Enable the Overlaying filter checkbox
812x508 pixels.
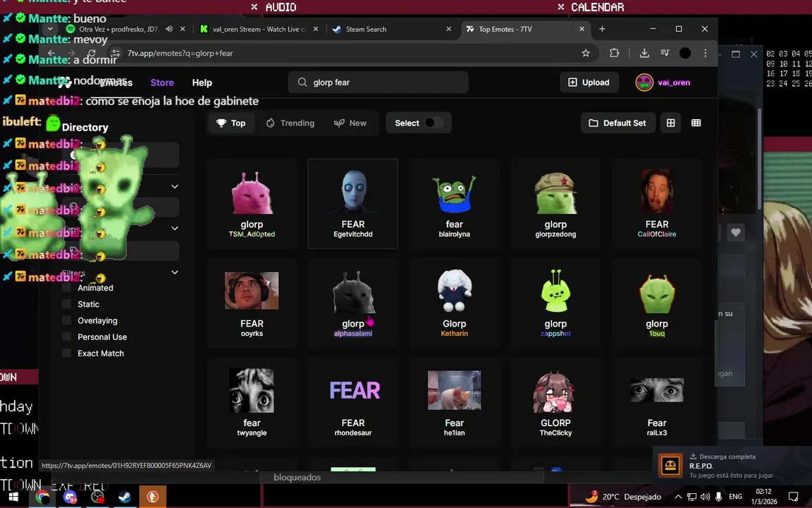point(66,320)
